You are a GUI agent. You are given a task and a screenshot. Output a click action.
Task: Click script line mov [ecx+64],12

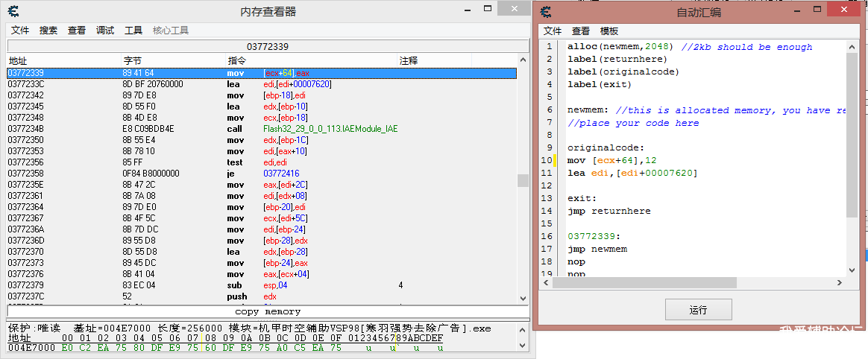click(611, 160)
